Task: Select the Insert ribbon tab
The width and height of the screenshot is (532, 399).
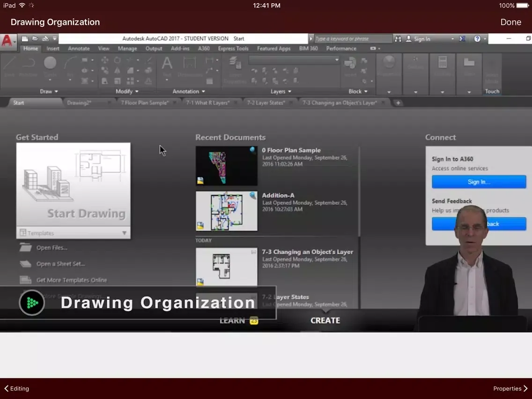Action: click(53, 49)
